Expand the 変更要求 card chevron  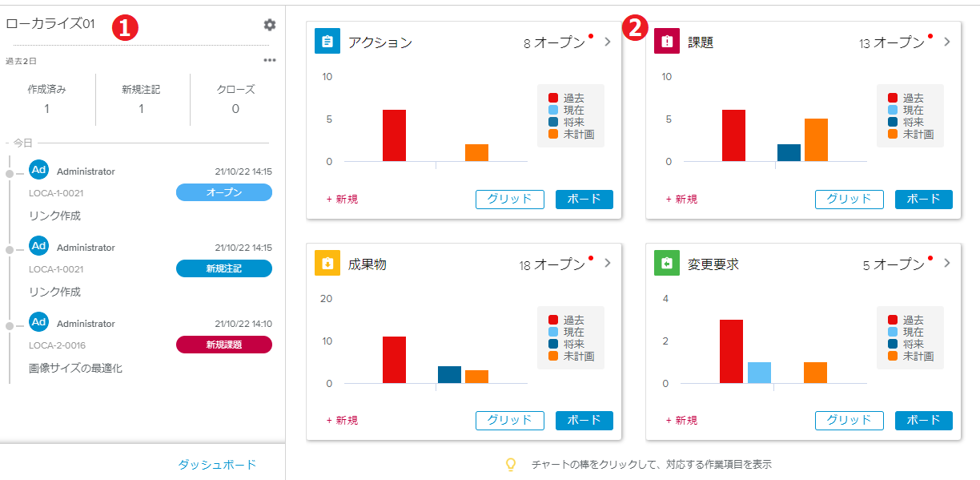pyautogui.click(x=947, y=263)
